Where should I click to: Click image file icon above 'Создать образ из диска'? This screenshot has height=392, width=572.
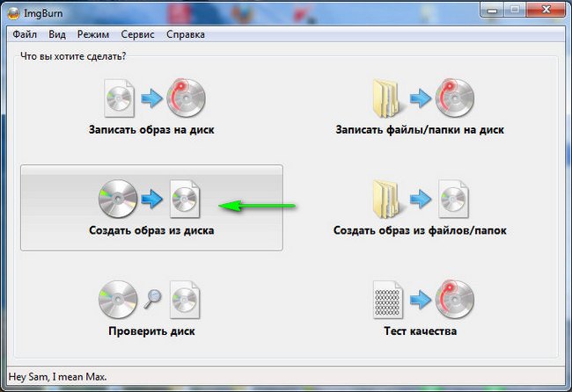point(185,199)
